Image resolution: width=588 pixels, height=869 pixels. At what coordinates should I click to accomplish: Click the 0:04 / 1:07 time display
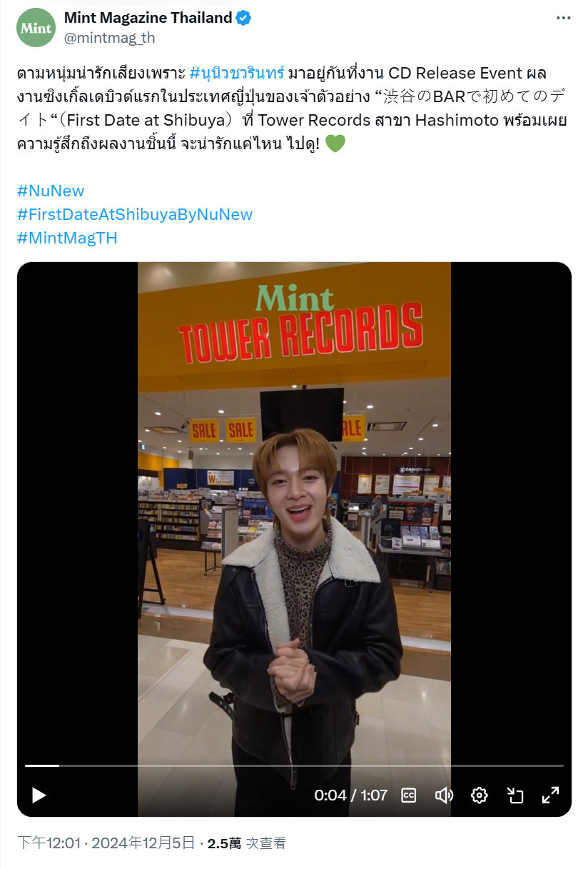pos(351,795)
